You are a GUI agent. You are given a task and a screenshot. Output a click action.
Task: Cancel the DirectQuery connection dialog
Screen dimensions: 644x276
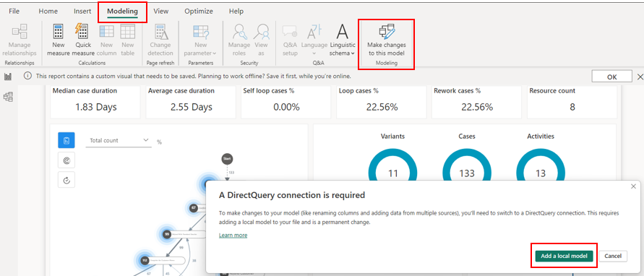(x=613, y=256)
